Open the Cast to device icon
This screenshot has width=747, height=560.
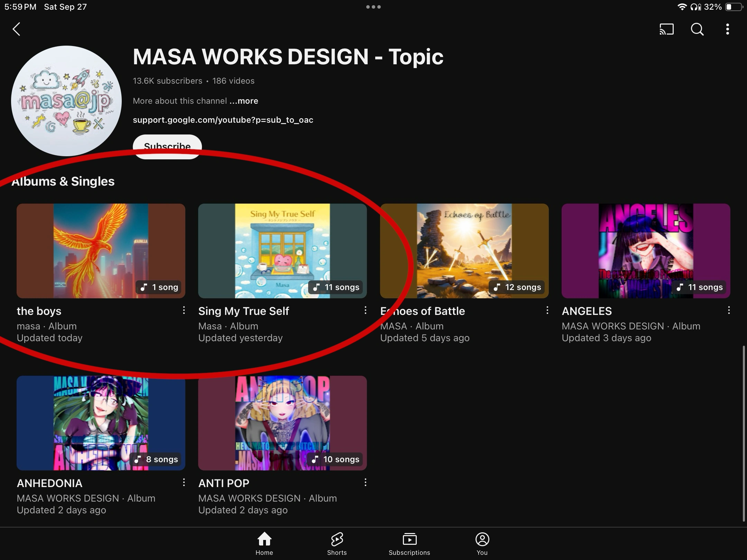666,29
